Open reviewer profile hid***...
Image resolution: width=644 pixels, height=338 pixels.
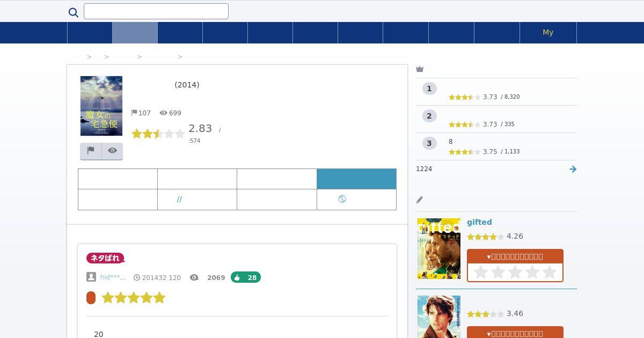(113, 277)
